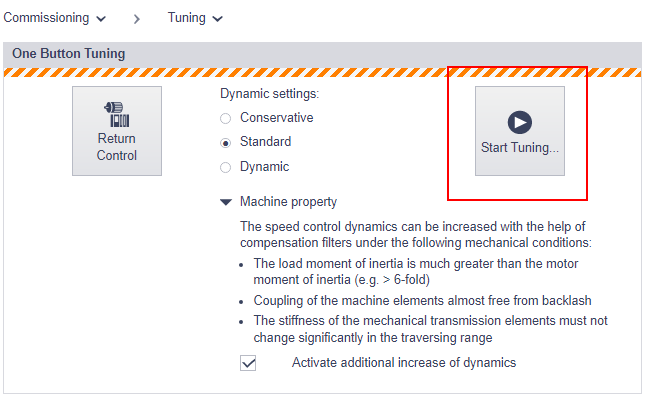Choose the Dynamic radio option
This screenshot has height=412, width=653.
pos(225,167)
